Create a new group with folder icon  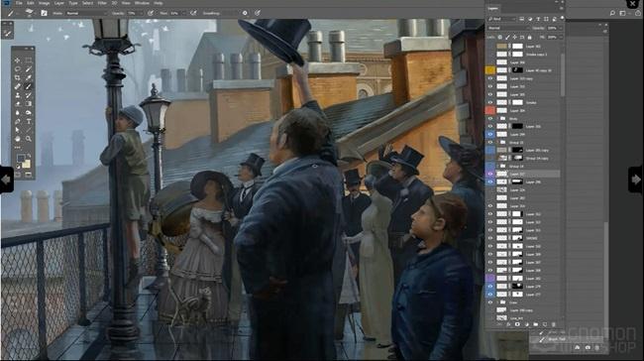[x=536, y=324]
